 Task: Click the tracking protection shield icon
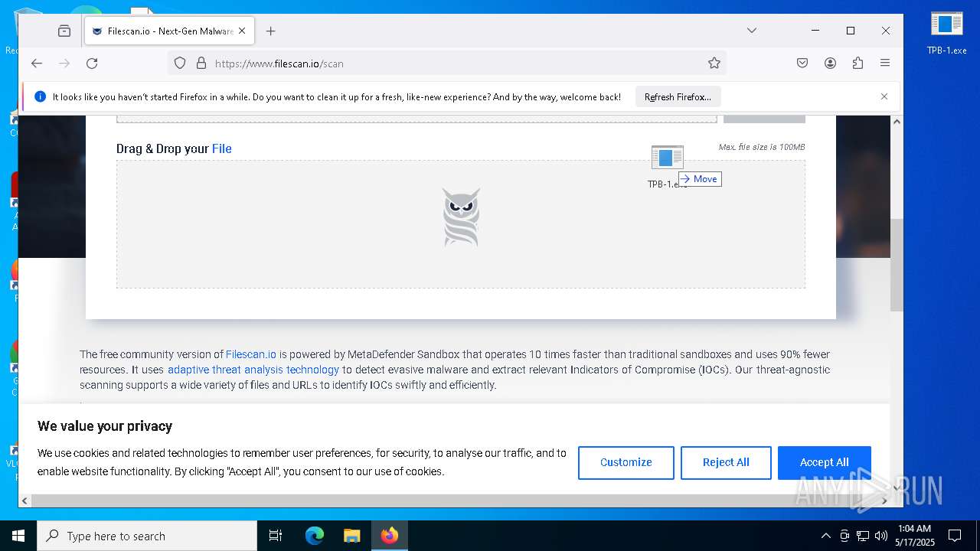pos(180,64)
